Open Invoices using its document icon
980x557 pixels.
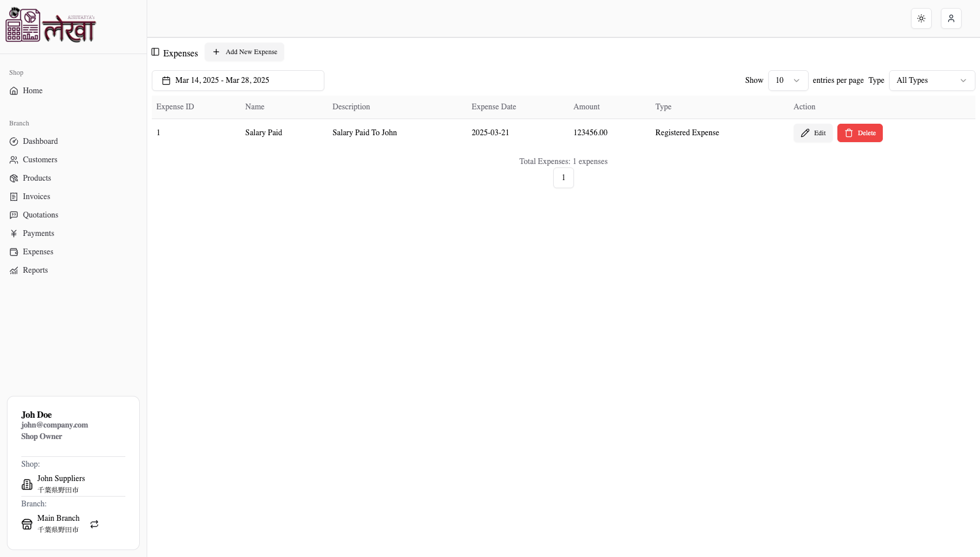(x=14, y=196)
